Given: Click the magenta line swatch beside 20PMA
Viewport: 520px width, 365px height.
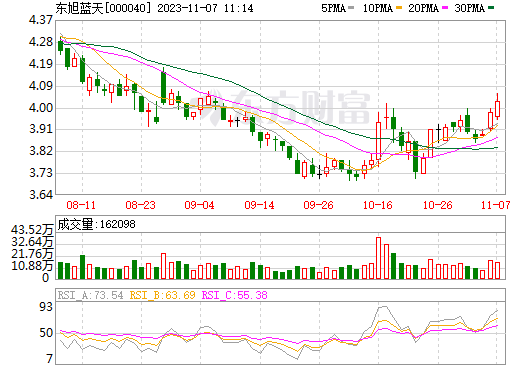Looking at the screenshot, I should click(445, 8).
